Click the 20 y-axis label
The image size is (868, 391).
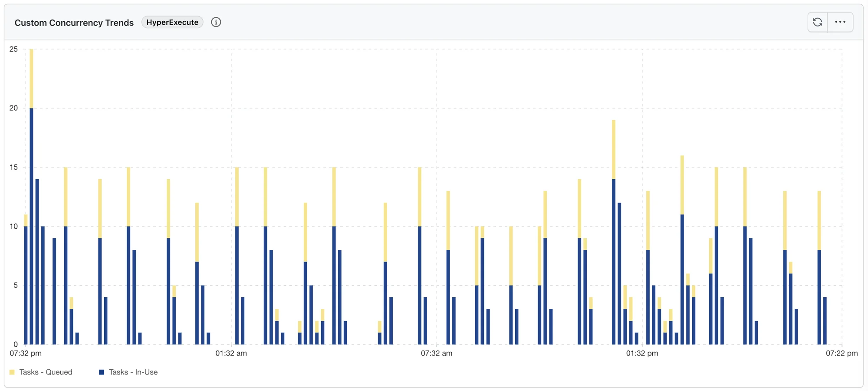(x=13, y=108)
